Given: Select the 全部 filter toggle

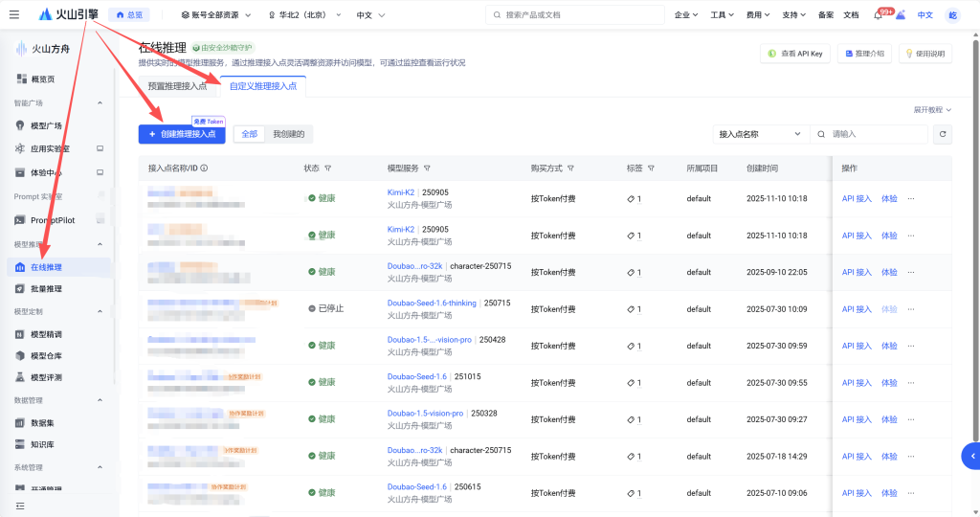Looking at the screenshot, I should click(x=249, y=134).
